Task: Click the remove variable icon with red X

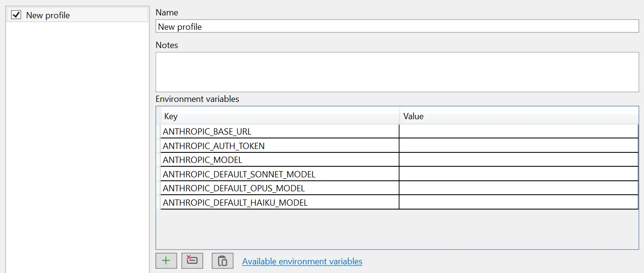Action: click(192, 261)
